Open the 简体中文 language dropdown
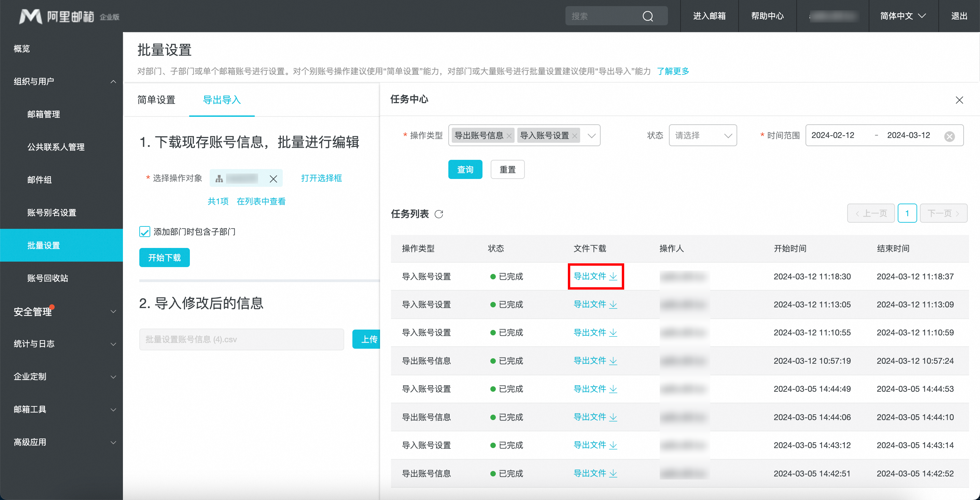Viewport: 980px width, 500px height. tap(903, 16)
